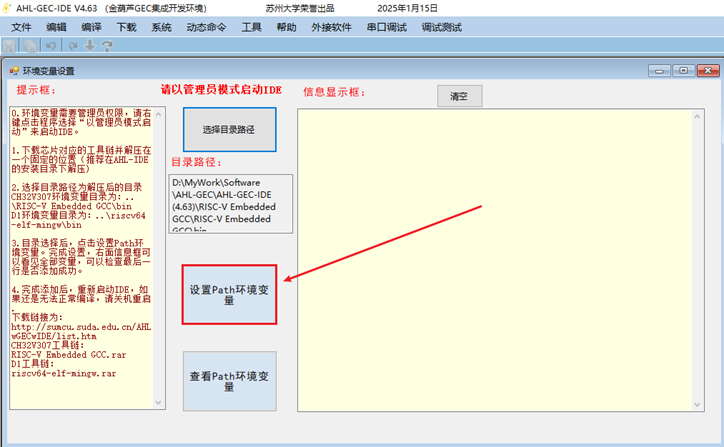This screenshot has height=447, width=724.
Task: Close the 环境变量设置 child window
Action: tap(707, 71)
